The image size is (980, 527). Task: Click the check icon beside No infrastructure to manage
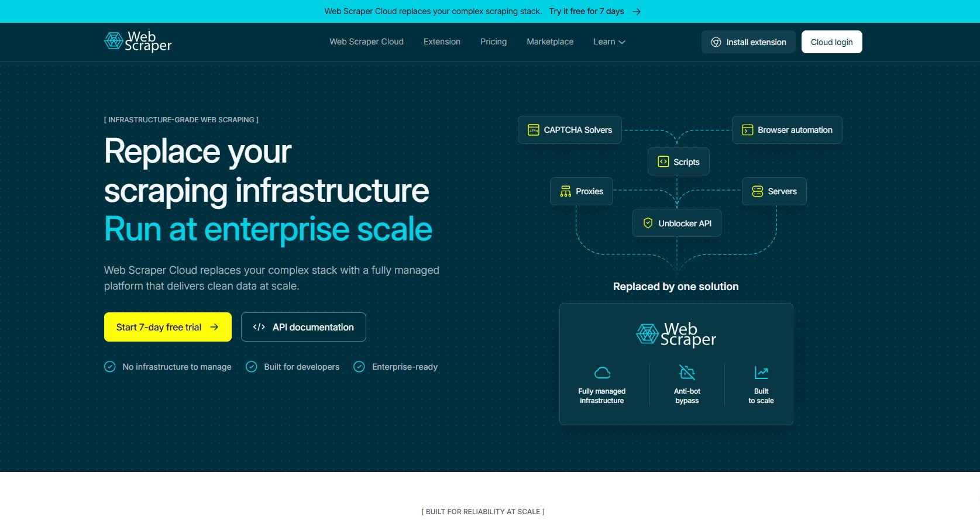[110, 367]
